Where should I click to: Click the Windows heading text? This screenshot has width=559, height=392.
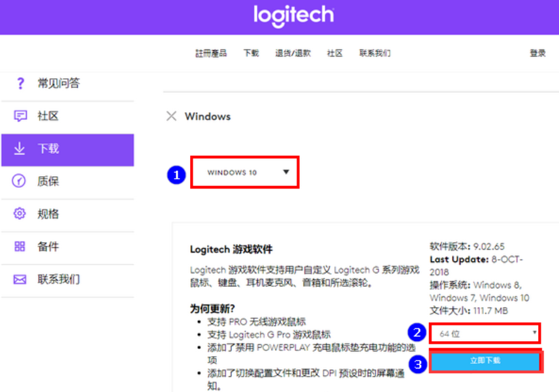coord(208,117)
